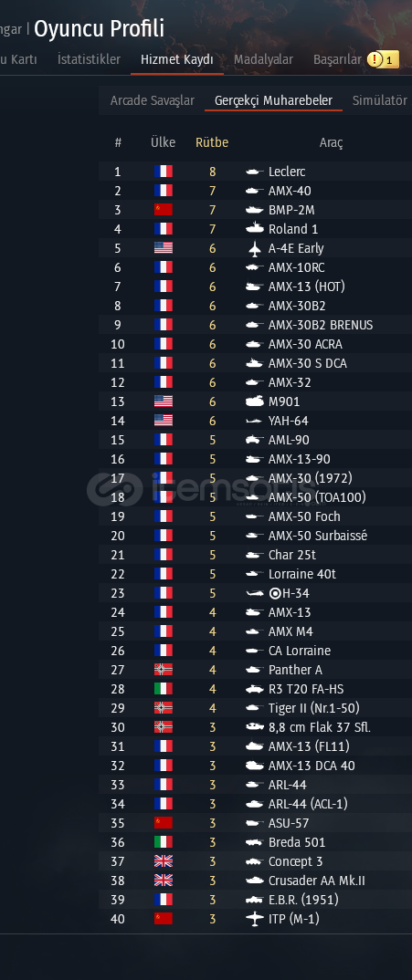This screenshot has width=412, height=980.
Task: Click the H-34 helicopter icon
Action: [x=254, y=594]
